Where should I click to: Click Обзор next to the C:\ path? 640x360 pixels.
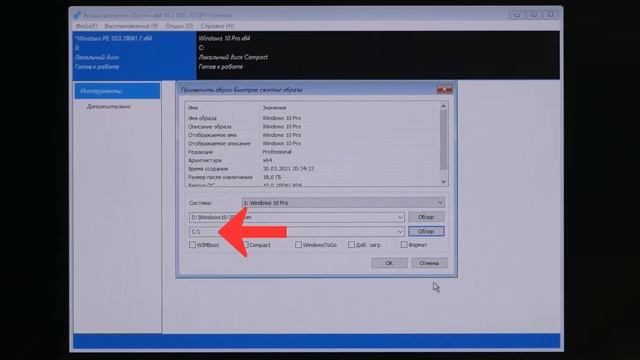pyautogui.click(x=426, y=231)
